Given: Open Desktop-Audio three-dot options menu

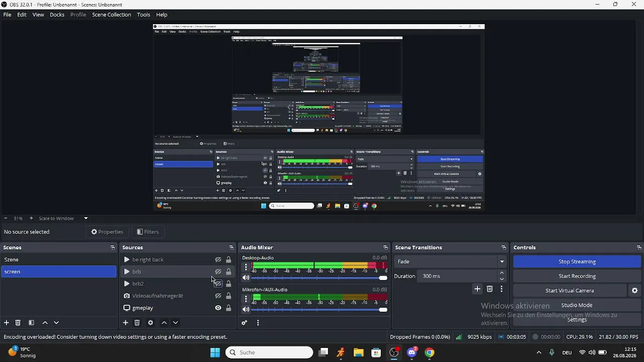Looking at the screenshot, I should click(246, 266).
